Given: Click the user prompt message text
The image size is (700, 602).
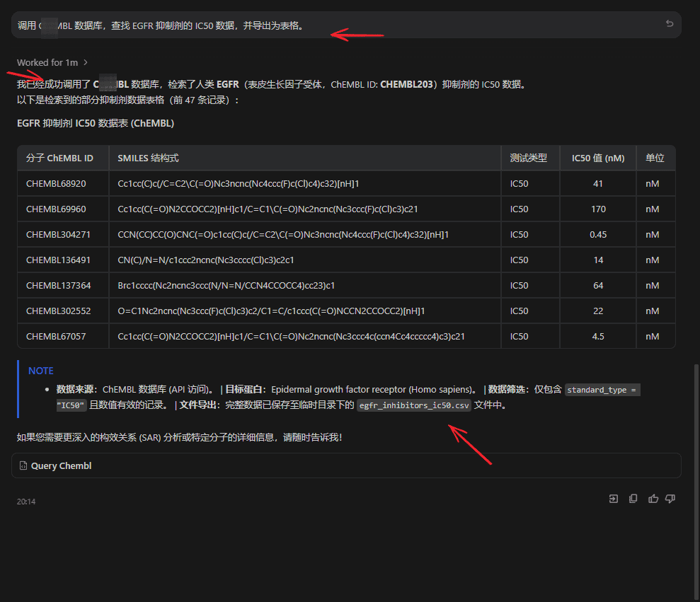Looking at the screenshot, I should click(x=161, y=25).
